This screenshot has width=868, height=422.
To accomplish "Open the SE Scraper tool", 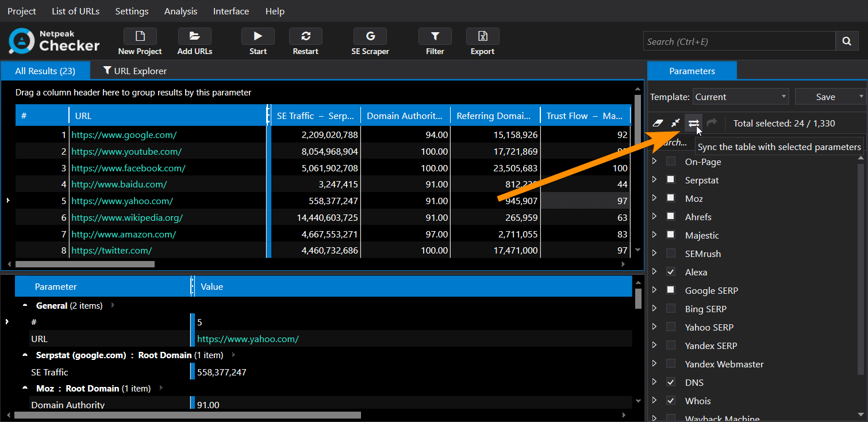I will 370,37.
